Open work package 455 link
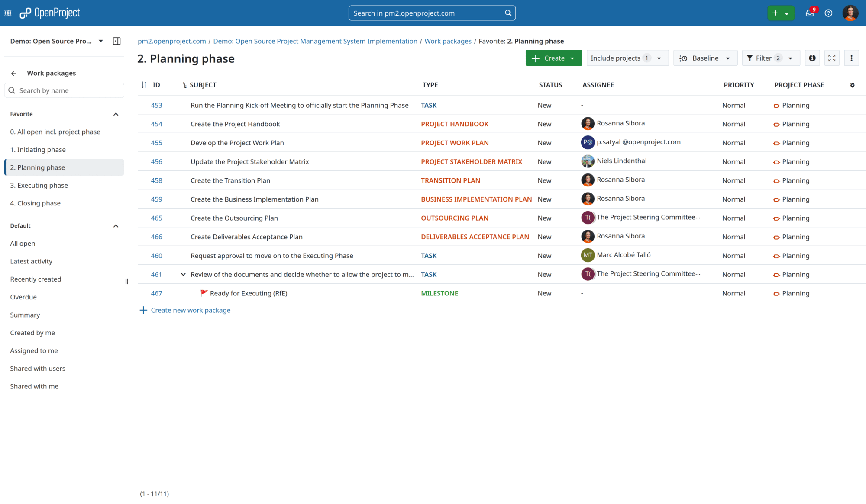 click(156, 142)
